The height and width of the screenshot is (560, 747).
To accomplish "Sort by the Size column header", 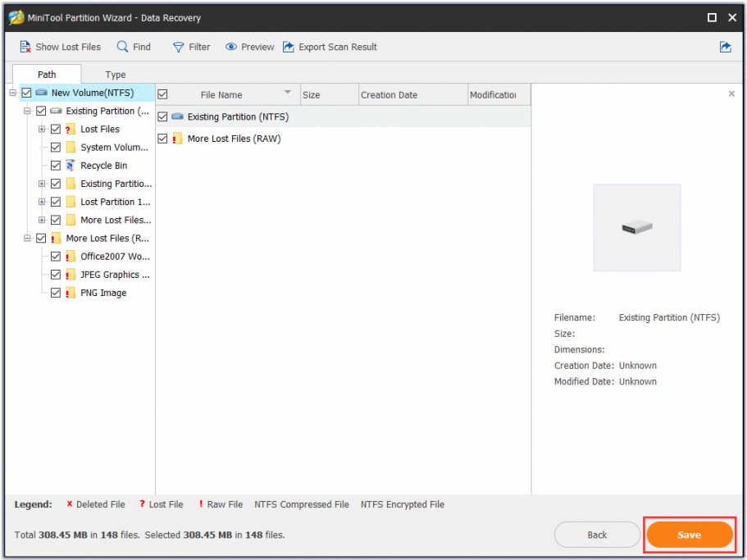I will coord(329,95).
